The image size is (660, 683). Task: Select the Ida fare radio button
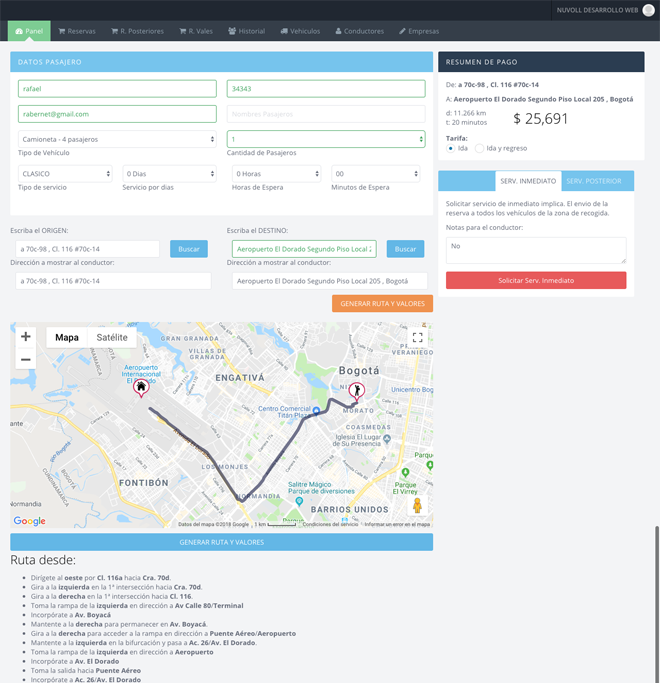[450, 149]
